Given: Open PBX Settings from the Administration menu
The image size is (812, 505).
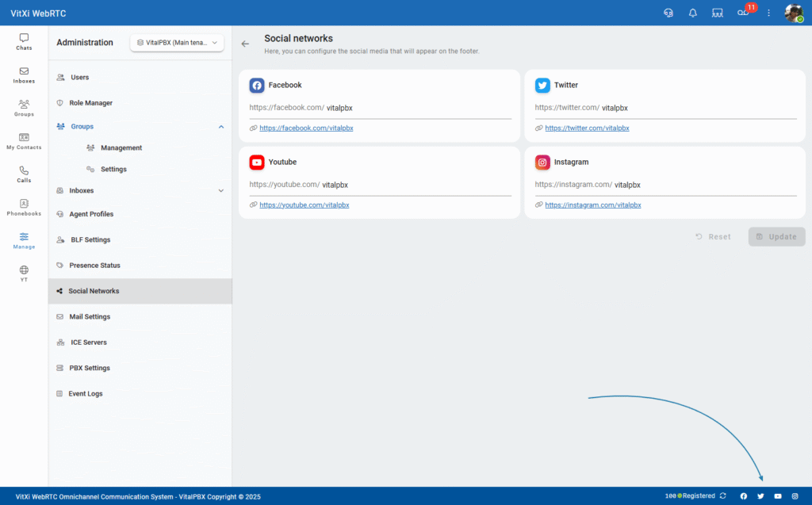Looking at the screenshot, I should [x=90, y=369].
